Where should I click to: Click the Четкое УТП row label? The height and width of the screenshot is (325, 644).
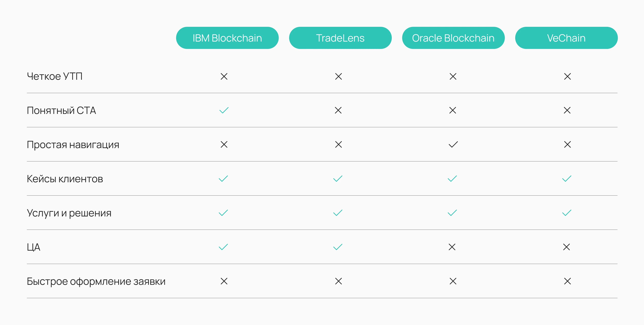[55, 76]
